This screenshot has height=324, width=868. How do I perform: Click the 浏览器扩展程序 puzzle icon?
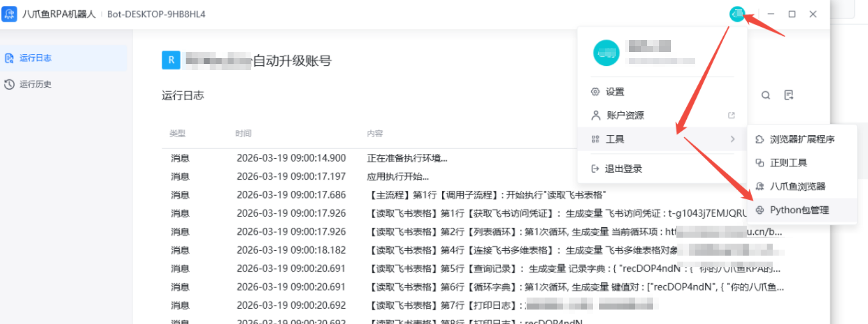(x=760, y=139)
